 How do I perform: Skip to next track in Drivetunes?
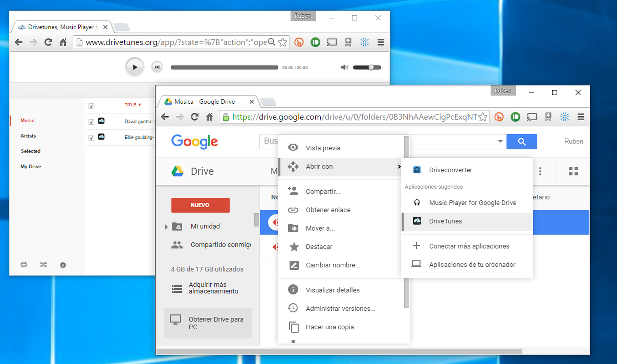157,67
